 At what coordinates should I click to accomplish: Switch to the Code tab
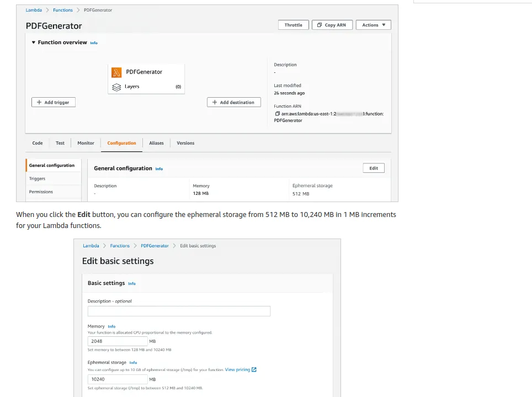tap(38, 143)
